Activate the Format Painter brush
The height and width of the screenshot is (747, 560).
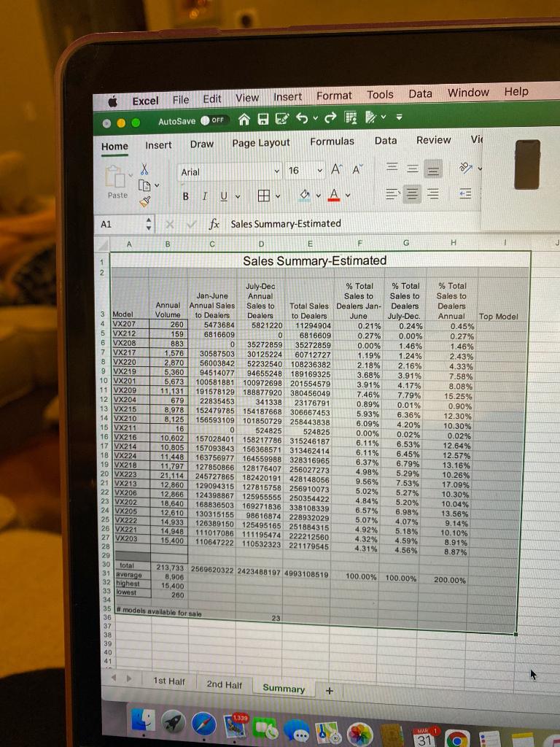145,201
